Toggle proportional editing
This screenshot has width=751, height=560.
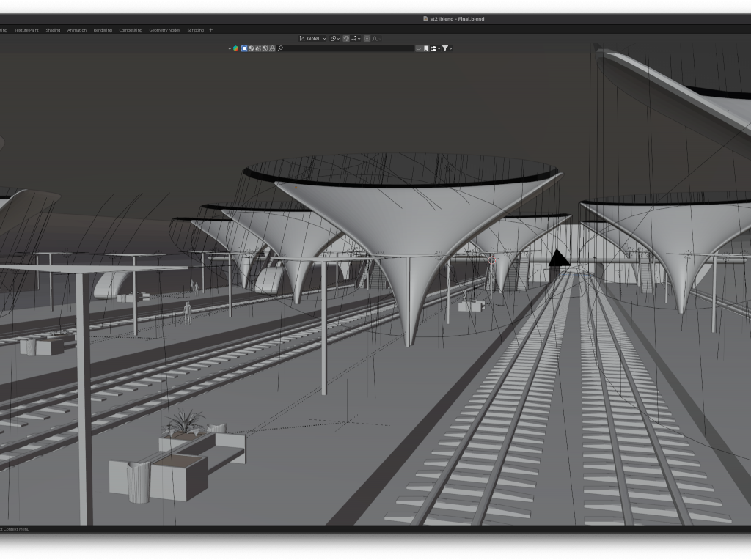[367, 38]
